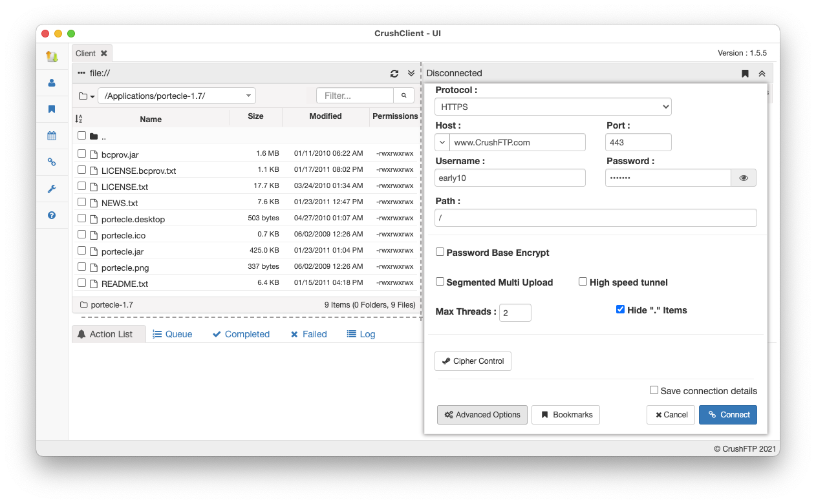Click the bookmark icon beside Disconnected
Image resolution: width=816 pixels, height=504 pixels.
[x=745, y=74]
